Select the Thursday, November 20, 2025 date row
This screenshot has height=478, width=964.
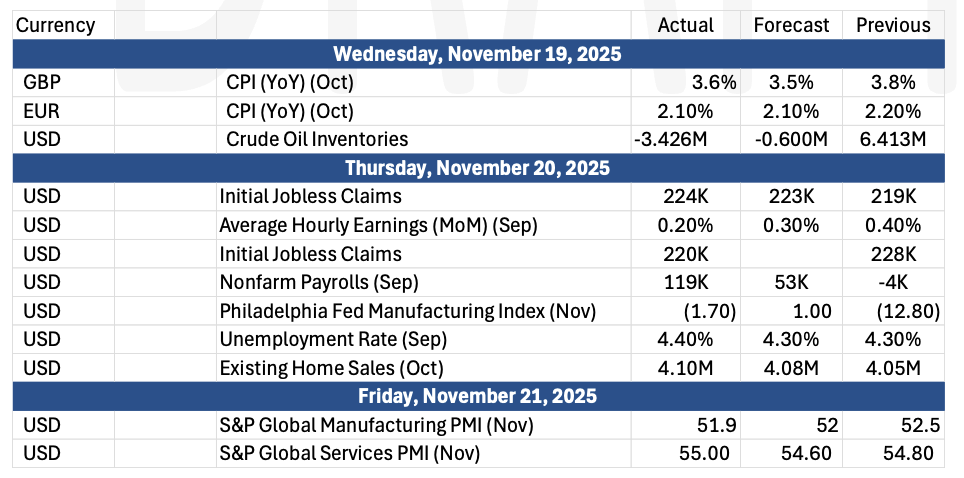tap(477, 168)
